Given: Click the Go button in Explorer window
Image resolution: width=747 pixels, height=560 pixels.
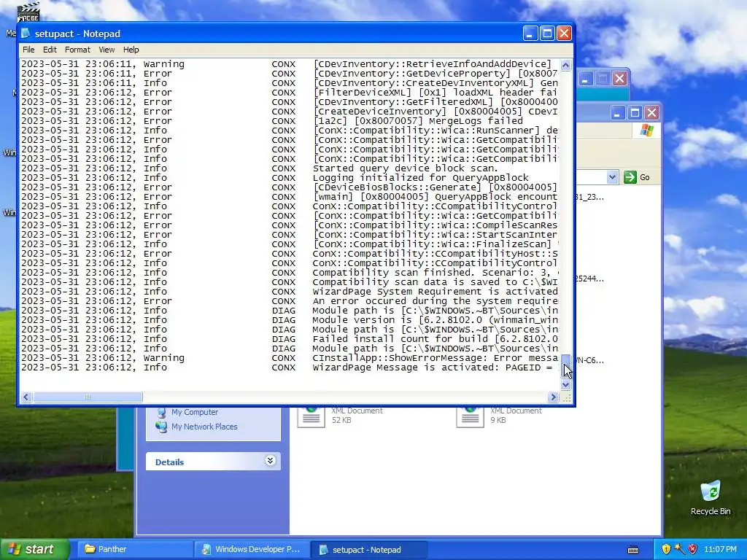Looking at the screenshot, I should click(x=637, y=177).
